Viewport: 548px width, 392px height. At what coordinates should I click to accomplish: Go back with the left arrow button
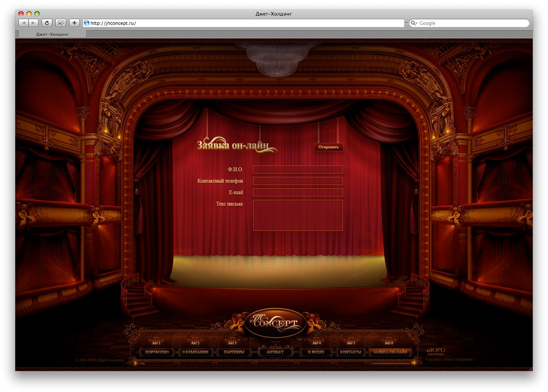coord(24,23)
